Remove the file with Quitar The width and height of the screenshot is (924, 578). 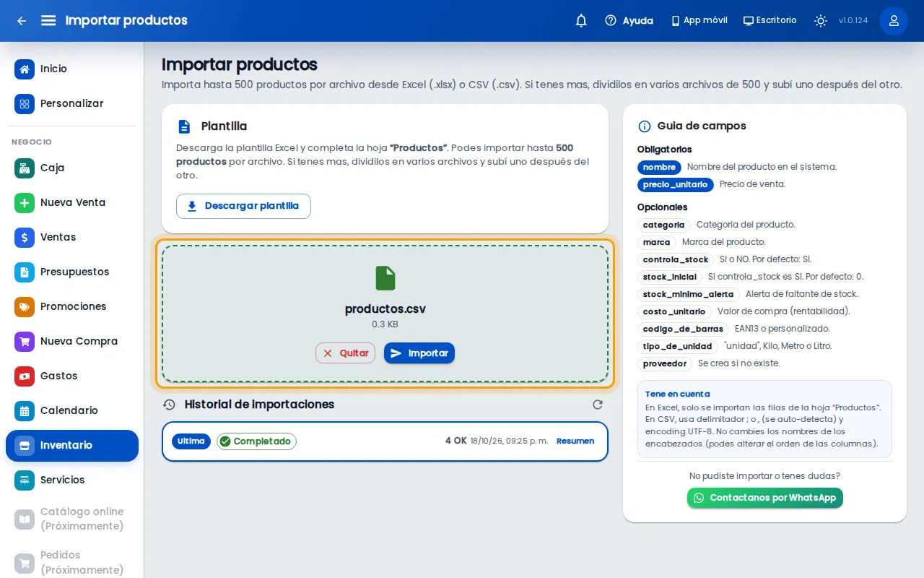[345, 353]
